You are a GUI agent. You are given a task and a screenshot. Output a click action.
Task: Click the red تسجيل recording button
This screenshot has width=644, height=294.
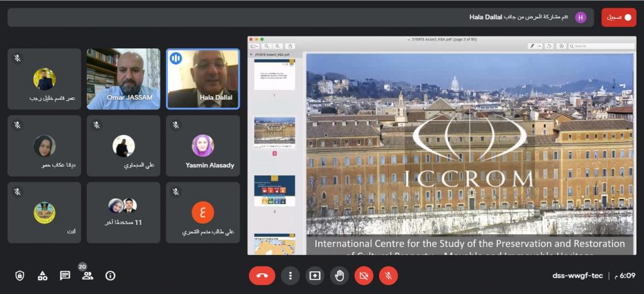click(618, 18)
